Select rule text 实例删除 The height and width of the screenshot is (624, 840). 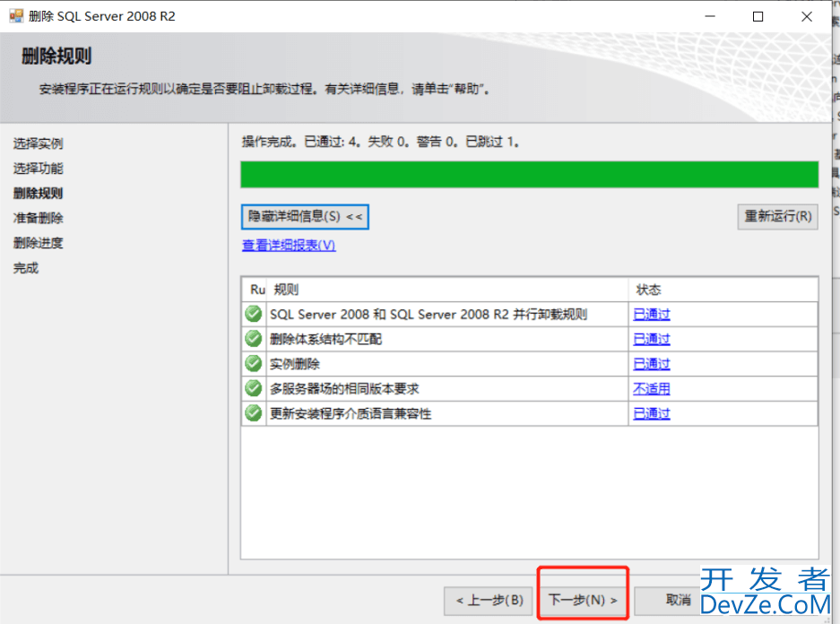coord(295,364)
